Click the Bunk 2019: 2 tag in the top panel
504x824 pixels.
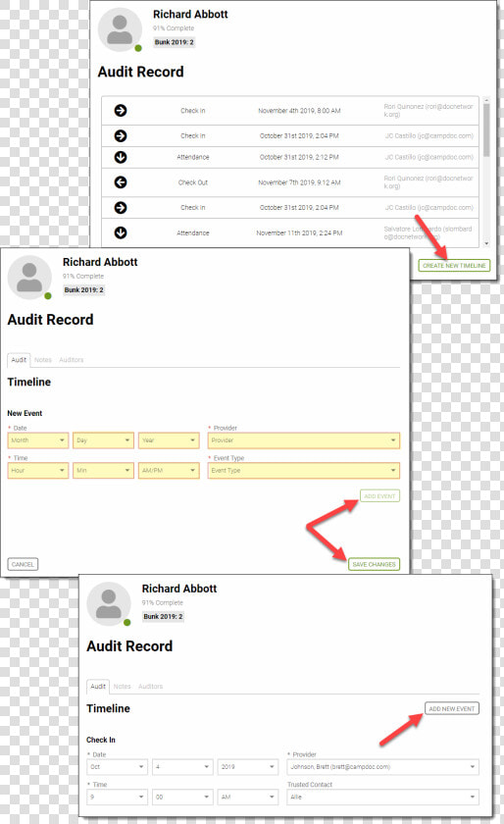coord(174,42)
